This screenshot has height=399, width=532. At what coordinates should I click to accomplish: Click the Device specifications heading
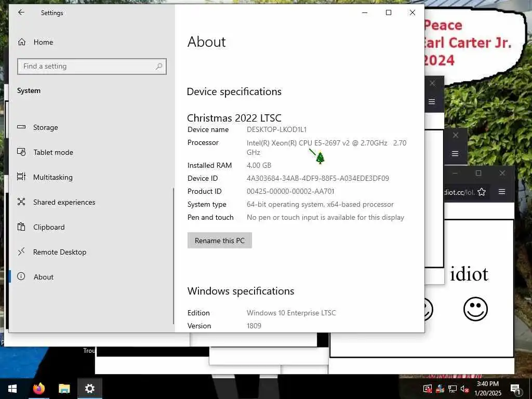pos(234,91)
